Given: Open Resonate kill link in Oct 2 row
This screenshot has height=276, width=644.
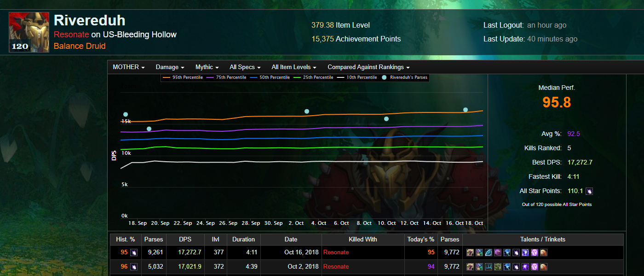Looking at the screenshot, I should click(x=336, y=267).
